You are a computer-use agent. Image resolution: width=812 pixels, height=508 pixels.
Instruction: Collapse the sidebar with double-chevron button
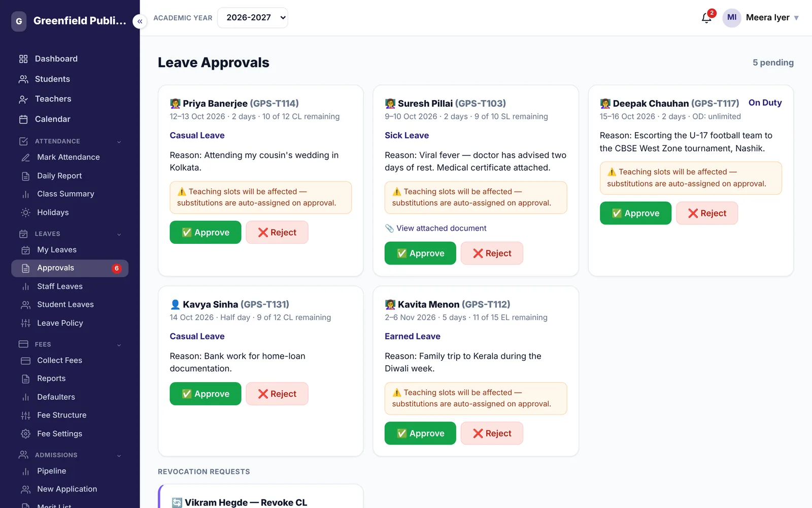point(140,21)
